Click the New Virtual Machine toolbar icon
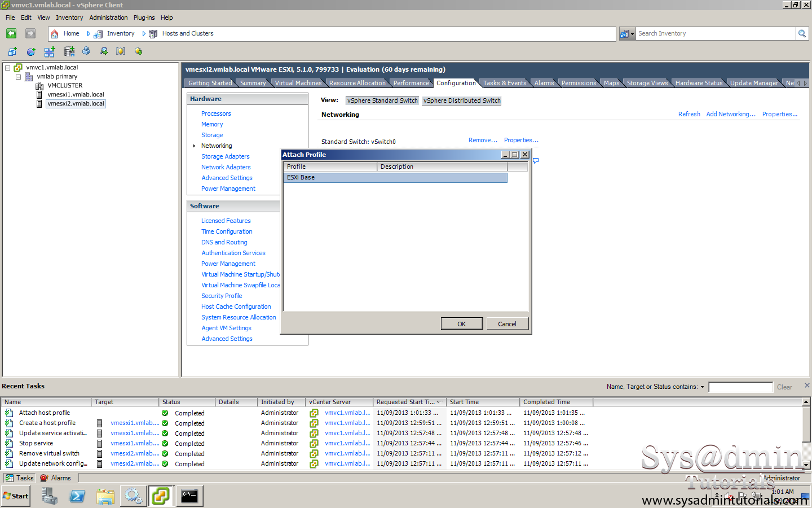This screenshot has height=508, width=812. 12,51
